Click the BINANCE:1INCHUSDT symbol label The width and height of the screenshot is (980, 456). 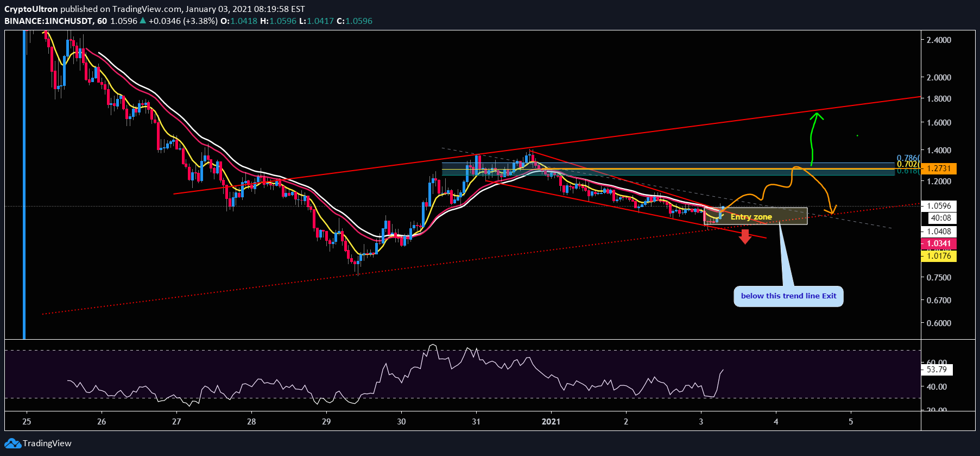(48, 21)
